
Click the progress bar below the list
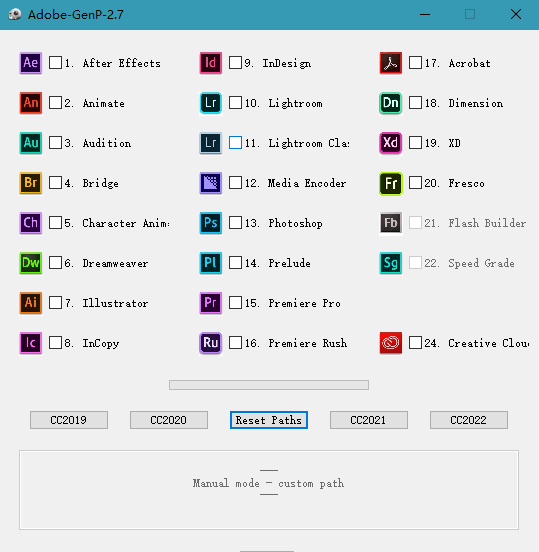pos(269,385)
